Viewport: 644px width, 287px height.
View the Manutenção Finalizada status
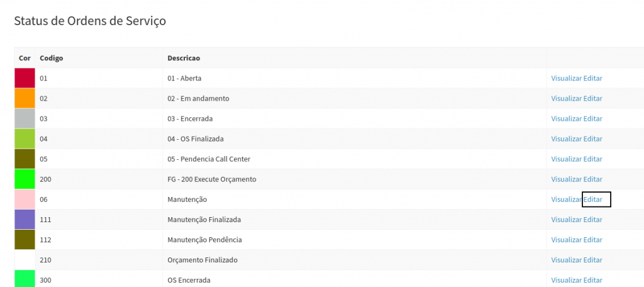coord(566,220)
